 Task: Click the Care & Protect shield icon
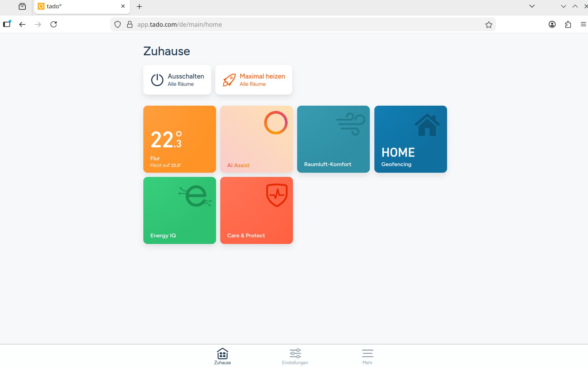277,195
